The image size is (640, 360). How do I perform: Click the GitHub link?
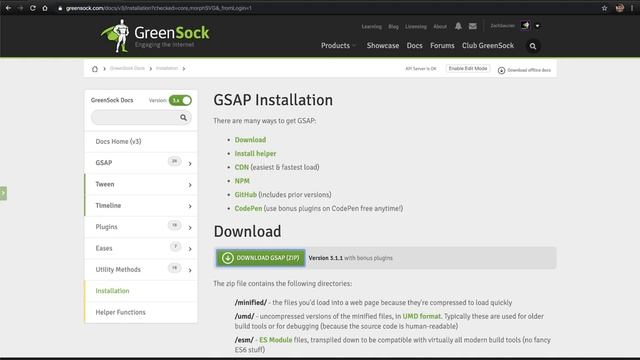pos(245,195)
